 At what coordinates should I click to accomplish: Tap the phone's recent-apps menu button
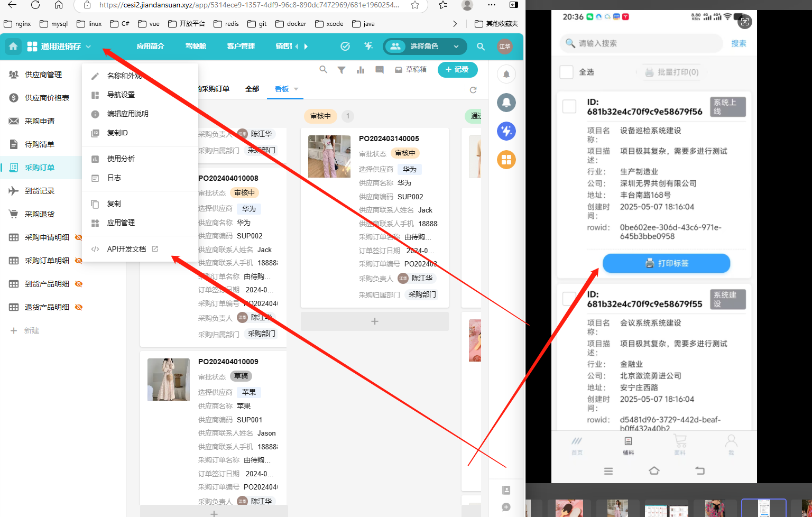(x=608, y=470)
